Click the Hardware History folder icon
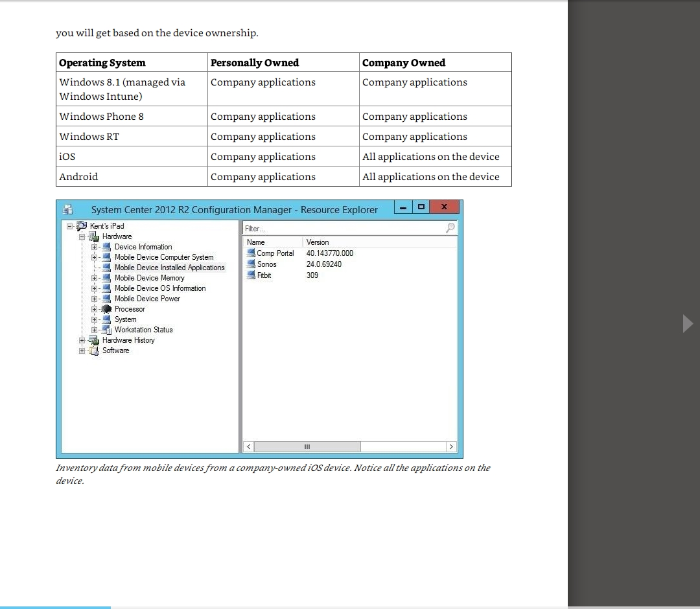 [x=95, y=340]
